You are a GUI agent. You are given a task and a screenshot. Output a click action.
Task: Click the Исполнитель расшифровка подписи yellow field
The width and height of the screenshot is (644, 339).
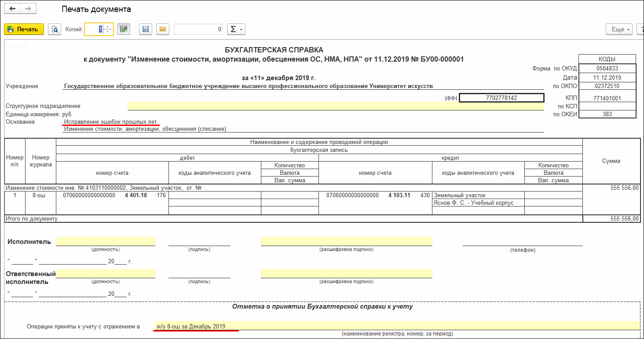pos(347,241)
